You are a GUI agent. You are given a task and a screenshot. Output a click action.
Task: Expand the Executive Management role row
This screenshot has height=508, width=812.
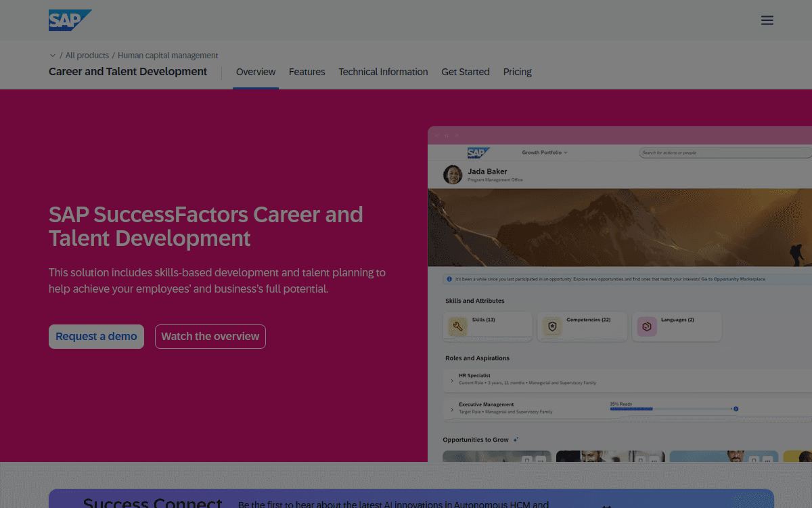point(452,410)
